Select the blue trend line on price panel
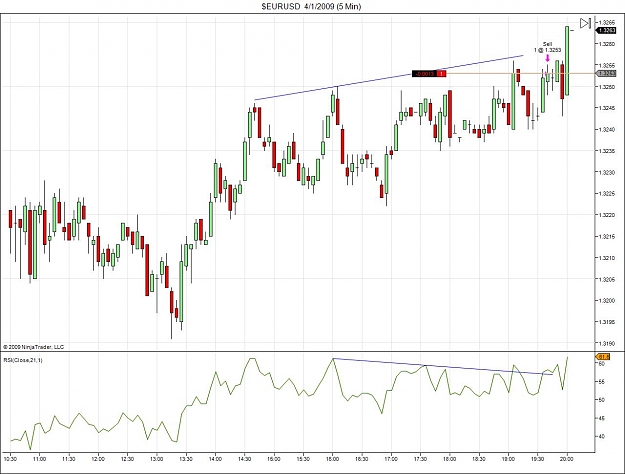This screenshot has width=625, height=474. point(389,78)
